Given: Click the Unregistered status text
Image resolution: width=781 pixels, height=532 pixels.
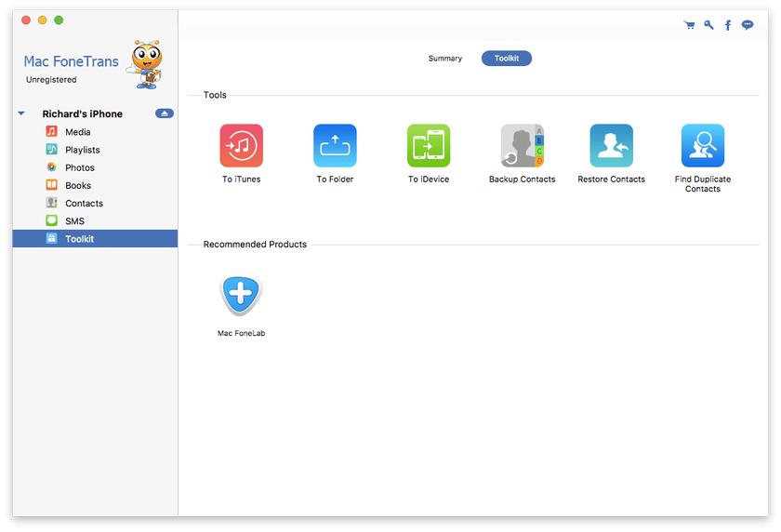Looking at the screenshot, I should (x=51, y=80).
